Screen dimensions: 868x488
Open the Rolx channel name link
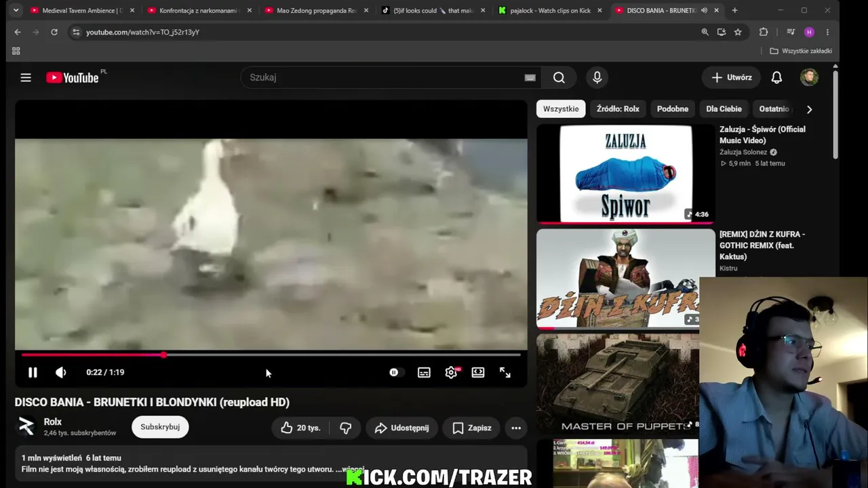point(53,422)
